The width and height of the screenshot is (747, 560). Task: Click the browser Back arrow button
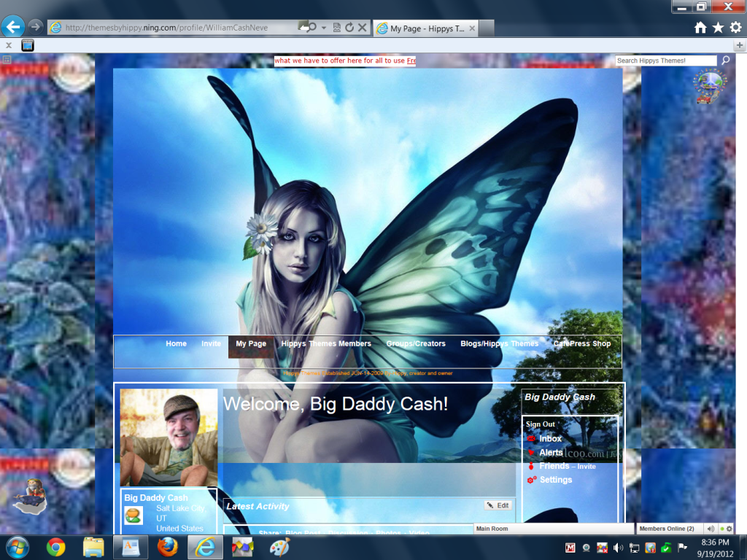coord(13,26)
